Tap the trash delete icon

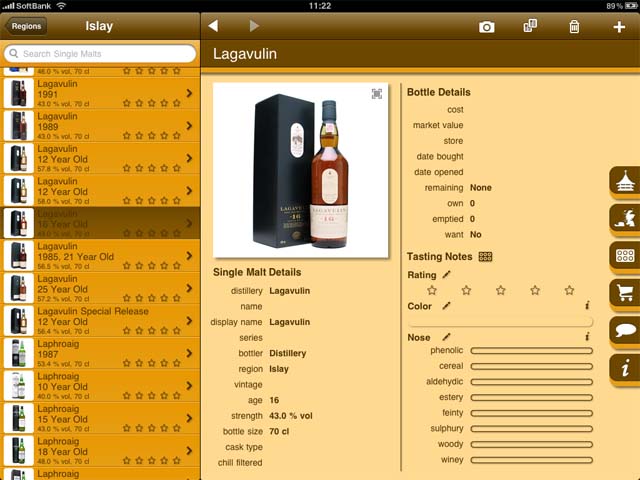click(574, 27)
